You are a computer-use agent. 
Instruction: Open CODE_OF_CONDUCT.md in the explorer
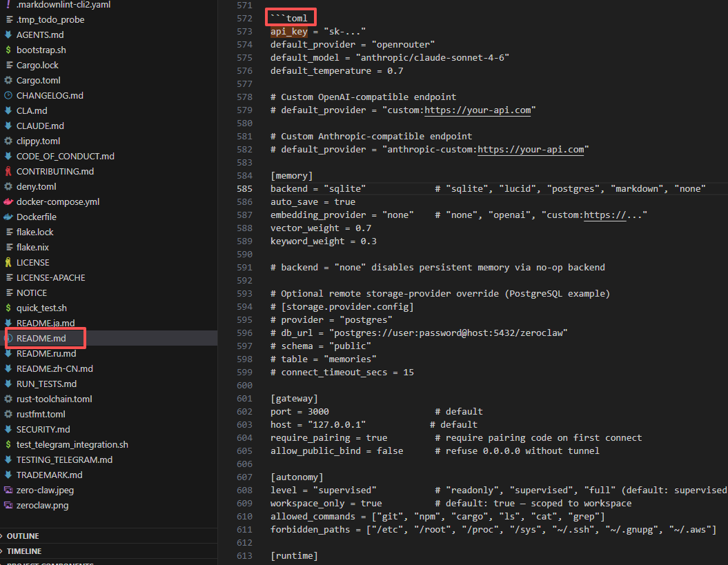[x=65, y=156]
